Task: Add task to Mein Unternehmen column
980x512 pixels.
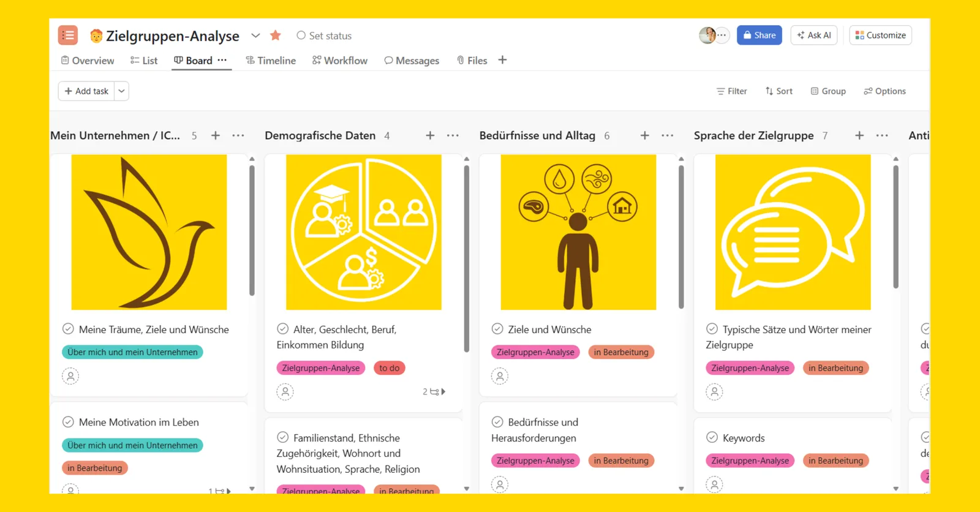Action: pyautogui.click(x=216, y=135)
